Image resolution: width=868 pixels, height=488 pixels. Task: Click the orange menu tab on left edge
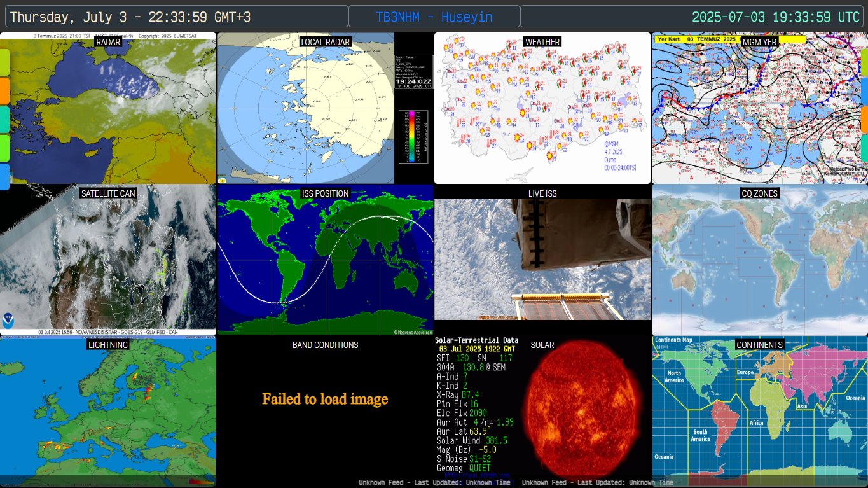pyautogui.click(x=4, y=91)
